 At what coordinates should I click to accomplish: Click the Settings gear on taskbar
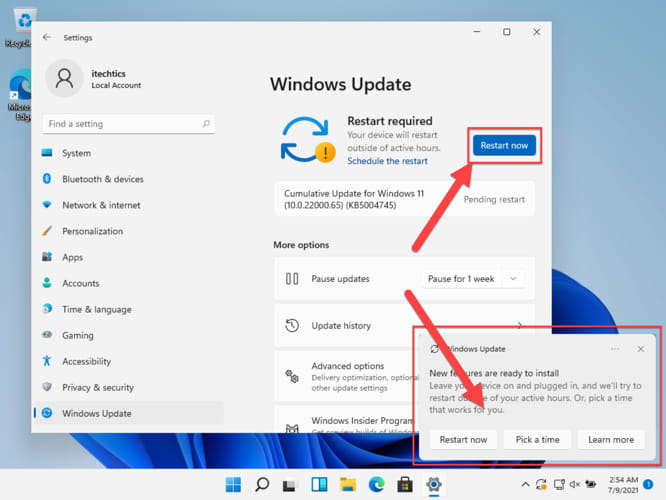point(434,484)
